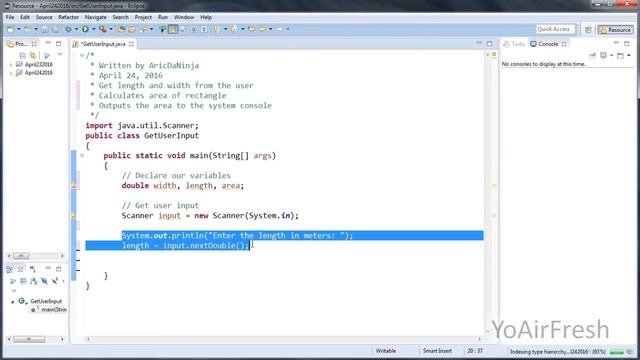Open the Source menu
Viewport: 640px width, 360px height.
44,17
